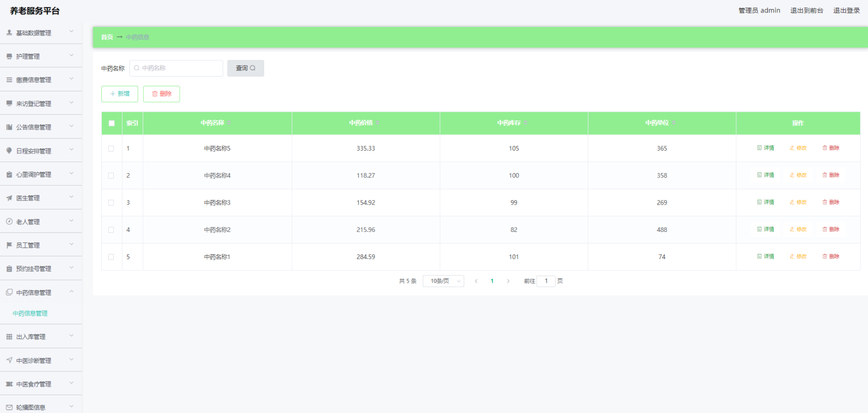Click the 管理员 admin label

tap(759, 10)
